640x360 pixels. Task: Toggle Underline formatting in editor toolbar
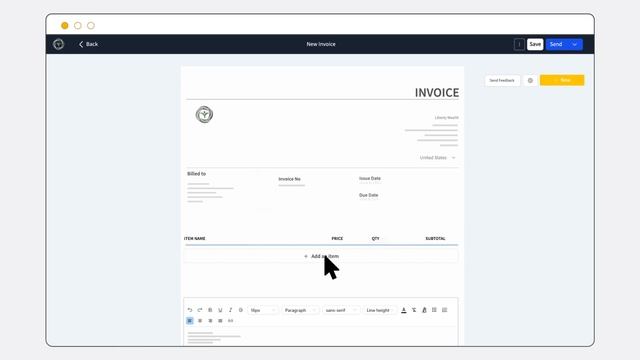coord(220,310)
